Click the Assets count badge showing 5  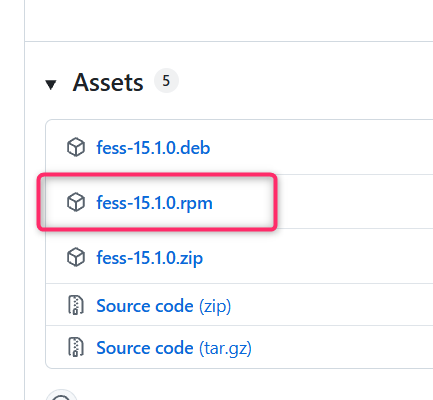[166, 81]
